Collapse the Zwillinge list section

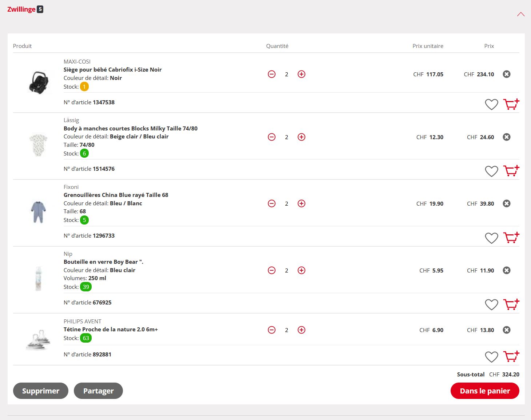[521, 15]
